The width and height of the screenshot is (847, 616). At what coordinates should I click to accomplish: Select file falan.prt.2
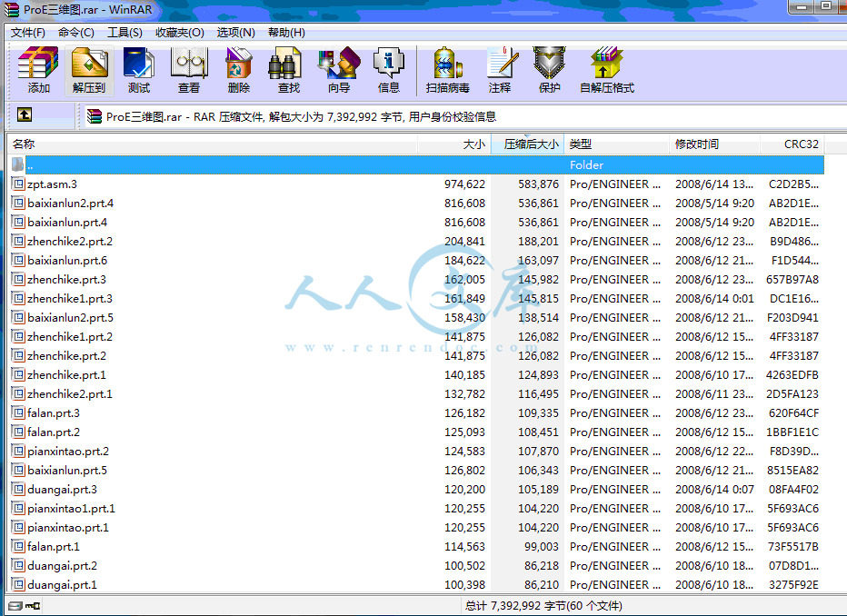(416, 432)
